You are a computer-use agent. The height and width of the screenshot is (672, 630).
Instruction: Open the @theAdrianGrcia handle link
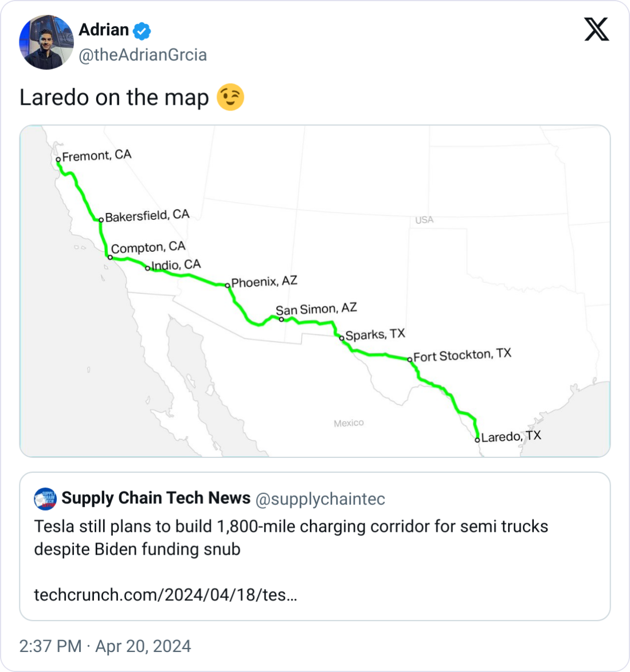[x=143, y=55]
